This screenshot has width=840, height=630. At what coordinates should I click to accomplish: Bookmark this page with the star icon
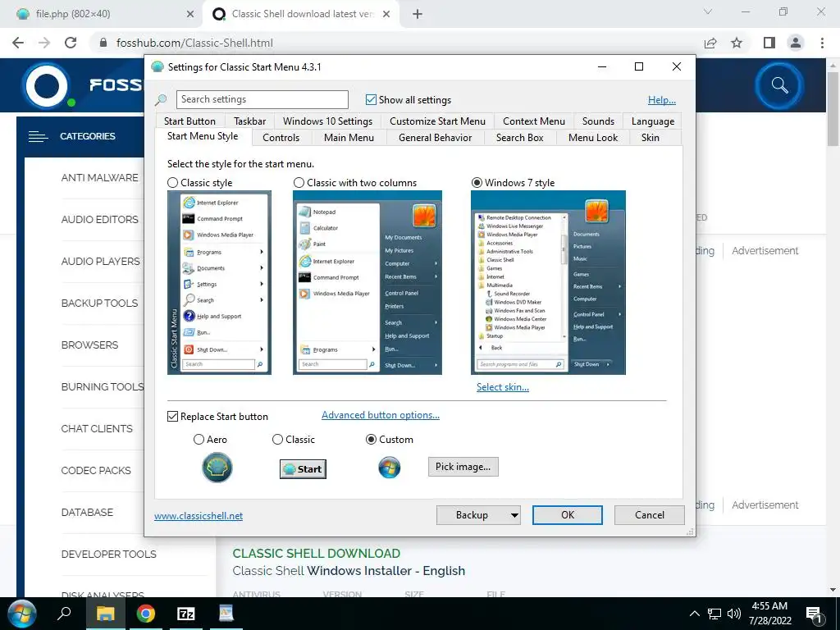click(x=737, y=43)
